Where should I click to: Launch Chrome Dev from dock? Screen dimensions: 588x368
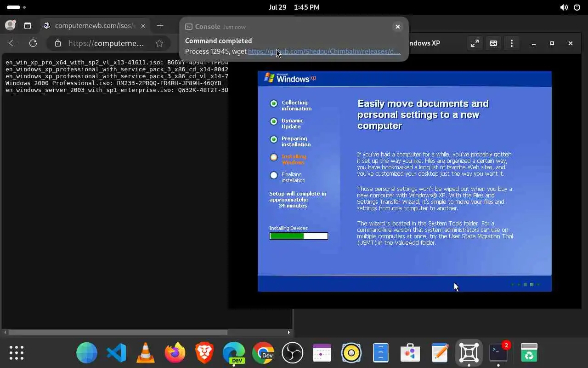pos(263,353)
